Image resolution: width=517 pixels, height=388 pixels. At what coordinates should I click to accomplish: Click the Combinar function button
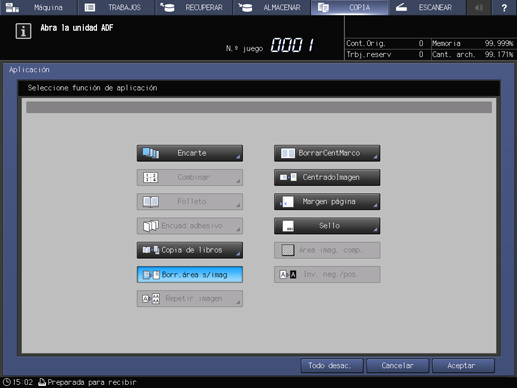click(190, 177)
